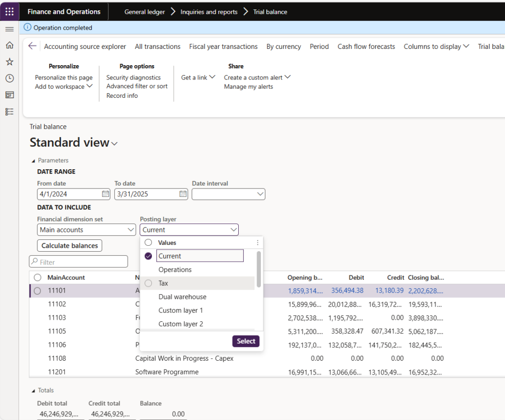
Task: Expand Create a custom alert dropdown
Action: click(257, 77)
